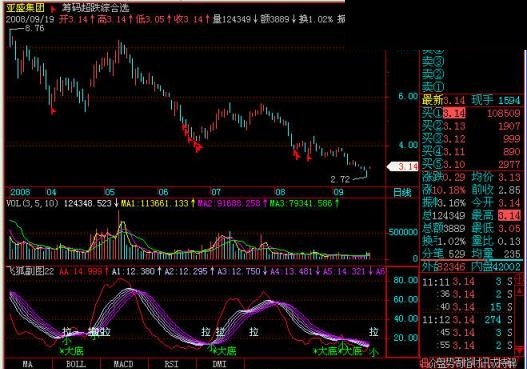527x369 pixels.
Task: Open the 飞狐副图22 indicator label
Action: click(30, 271)
